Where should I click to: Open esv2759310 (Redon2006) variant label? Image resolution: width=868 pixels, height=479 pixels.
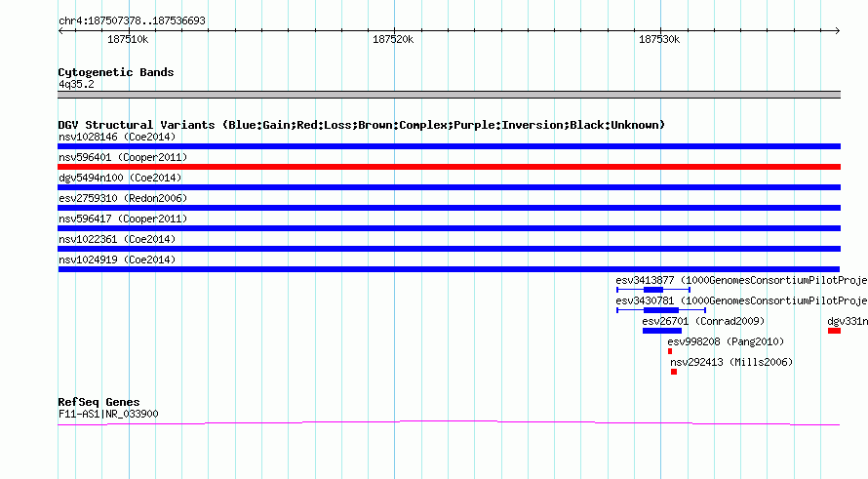tap(123, 198)
